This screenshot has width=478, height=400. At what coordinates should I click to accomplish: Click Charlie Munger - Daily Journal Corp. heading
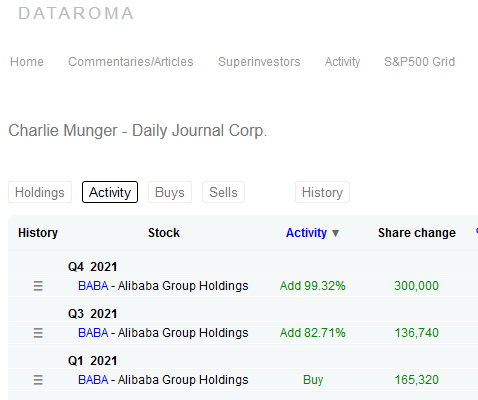138,131
